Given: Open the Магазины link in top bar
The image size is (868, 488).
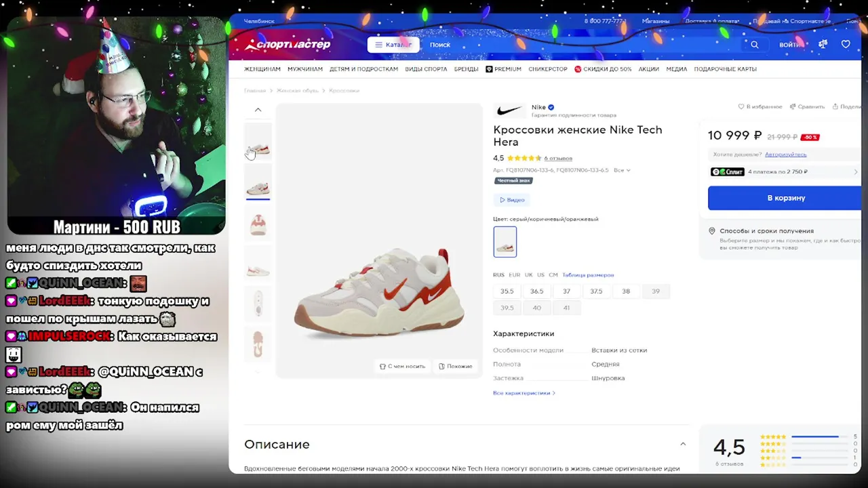Looking at the screenshot, I should 656,21.
